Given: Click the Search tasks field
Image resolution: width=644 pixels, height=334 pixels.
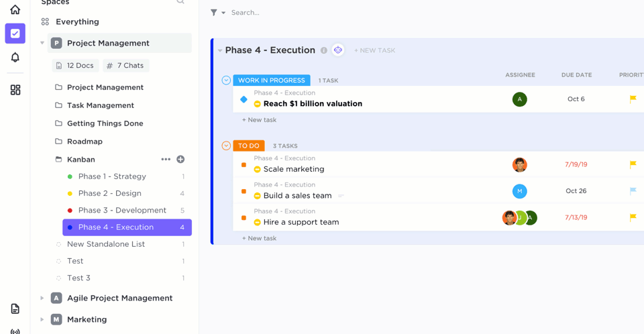Looking at the screenshot, I should pos(268,13).
